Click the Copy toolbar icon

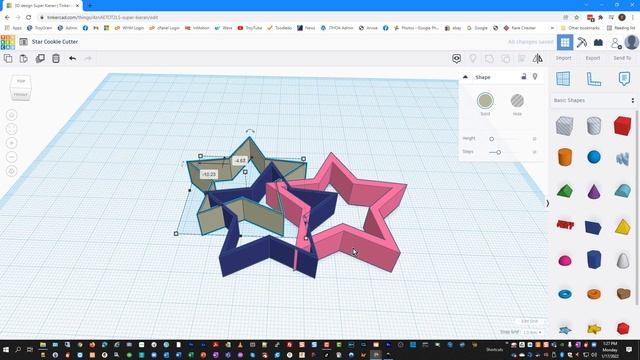tap(8, 58)
